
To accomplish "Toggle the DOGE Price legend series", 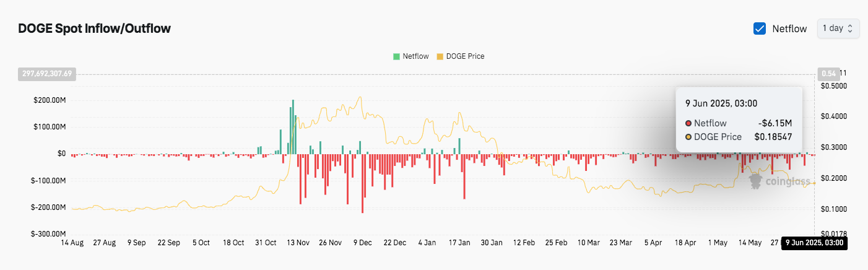I will (461, 56).
